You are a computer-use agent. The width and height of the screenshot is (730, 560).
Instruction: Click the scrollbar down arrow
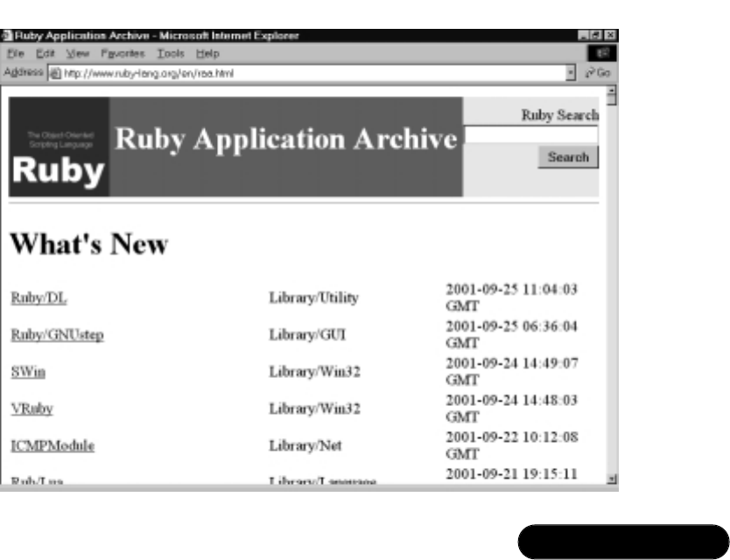pos(612,479)
